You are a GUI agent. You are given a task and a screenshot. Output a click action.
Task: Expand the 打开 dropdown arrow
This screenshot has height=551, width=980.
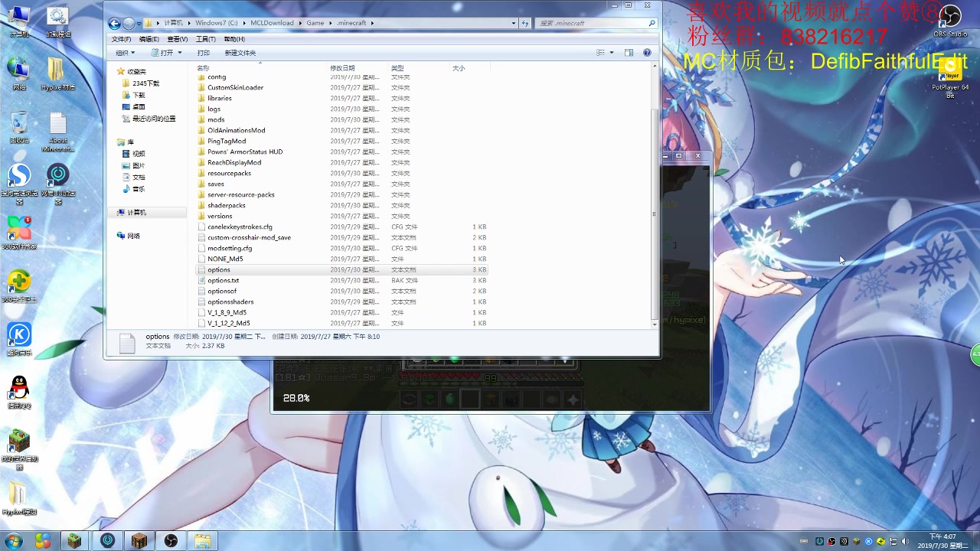(x=180, y=53)
